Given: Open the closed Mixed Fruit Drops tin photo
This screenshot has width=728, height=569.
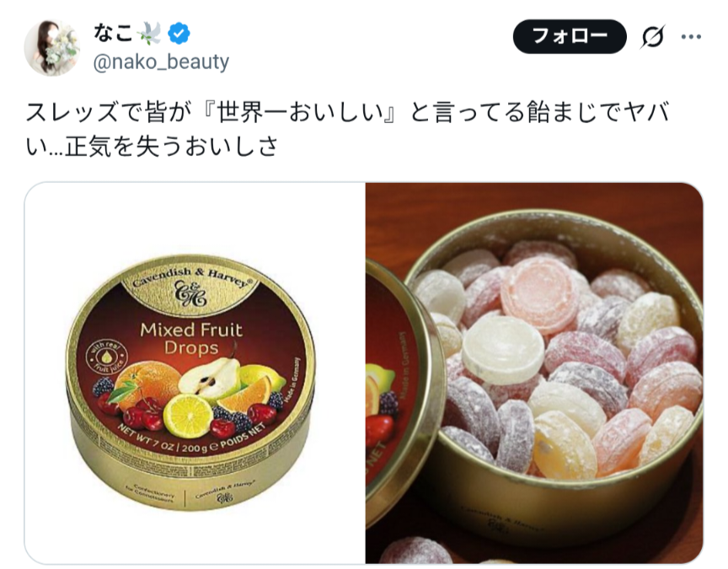Looking at the screenshot, I should pyautogui.click(x=195, y=373).
